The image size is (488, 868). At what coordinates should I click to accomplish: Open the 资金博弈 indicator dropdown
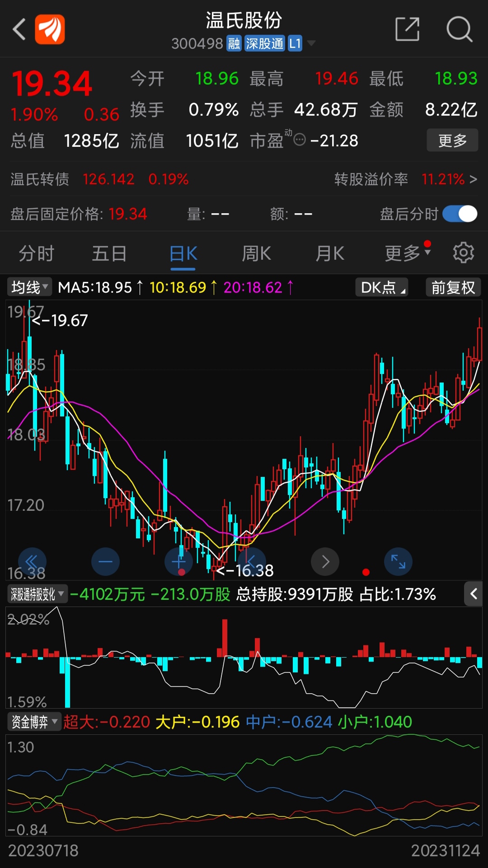coord(34,722)
